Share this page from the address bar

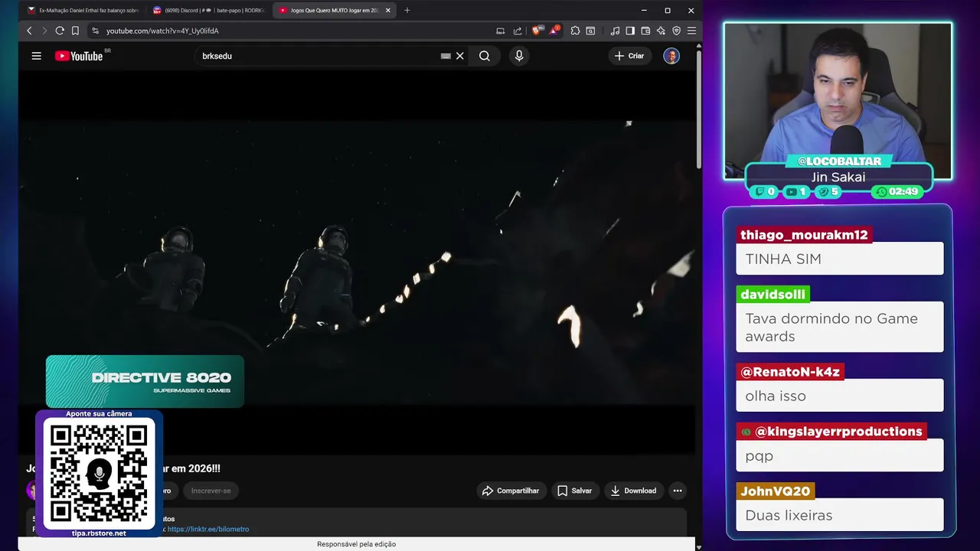click(518, 31)
